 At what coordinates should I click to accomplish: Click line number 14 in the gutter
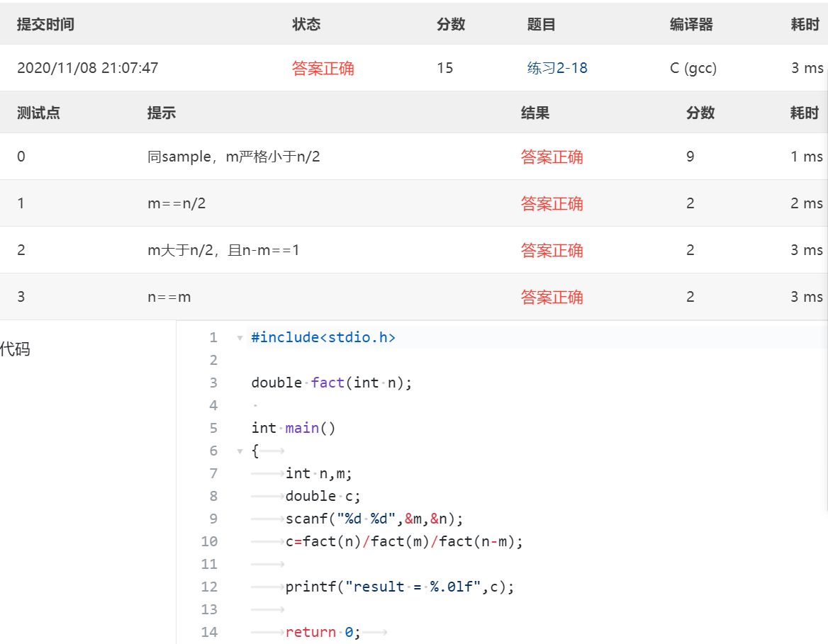(x=209, y=632)
